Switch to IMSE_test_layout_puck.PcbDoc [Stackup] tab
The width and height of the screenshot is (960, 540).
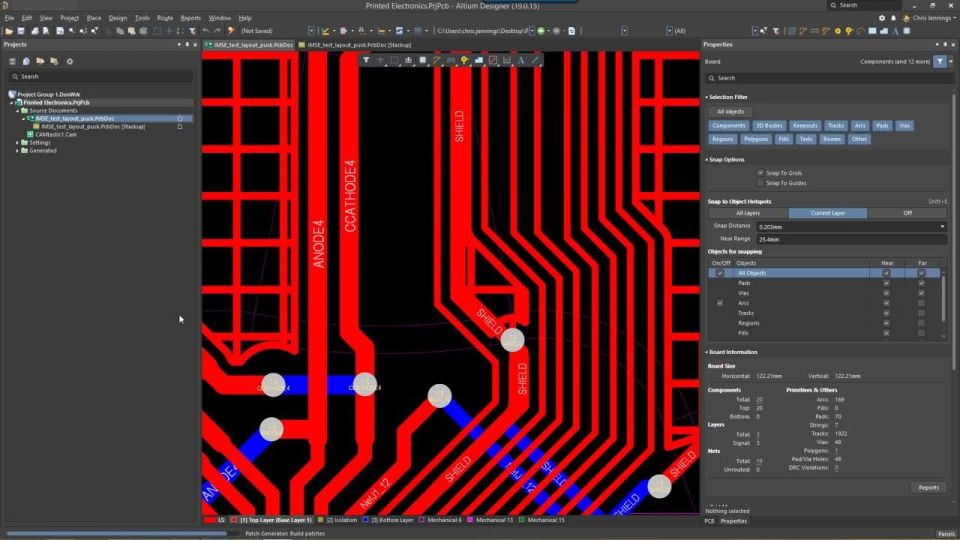[x=355, y=45]
